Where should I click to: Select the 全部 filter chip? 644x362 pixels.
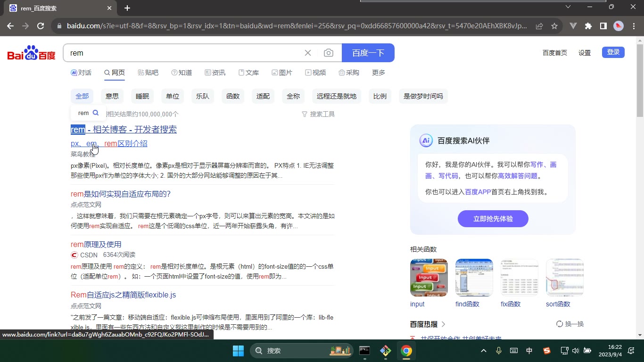(82, 96)
